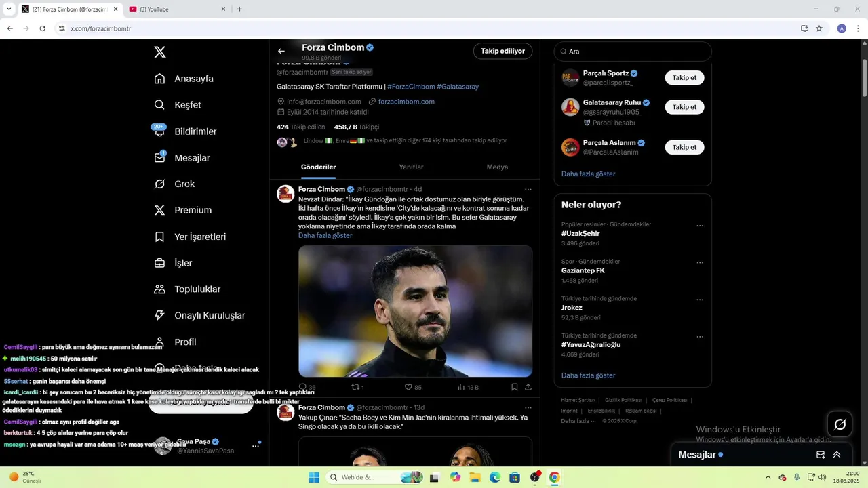868x488 pixels.
Task: Switch to the YouTube browser tab
Action: (178, 9)
